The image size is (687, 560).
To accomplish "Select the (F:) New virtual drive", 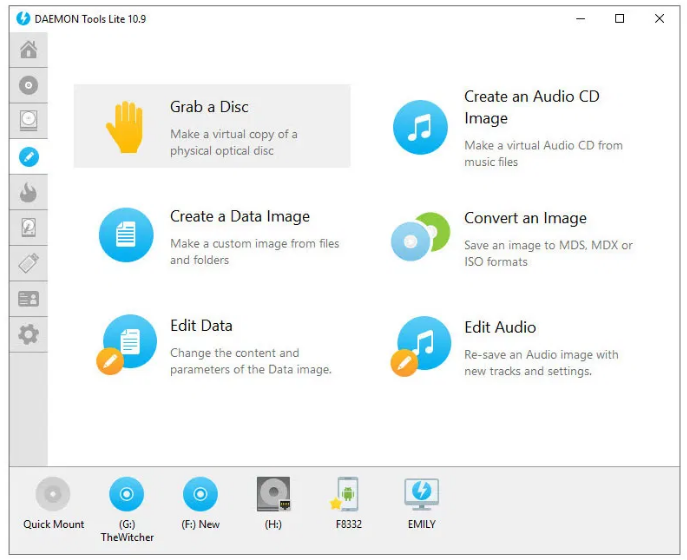I will pyautogui.click(x=200, y=495).
